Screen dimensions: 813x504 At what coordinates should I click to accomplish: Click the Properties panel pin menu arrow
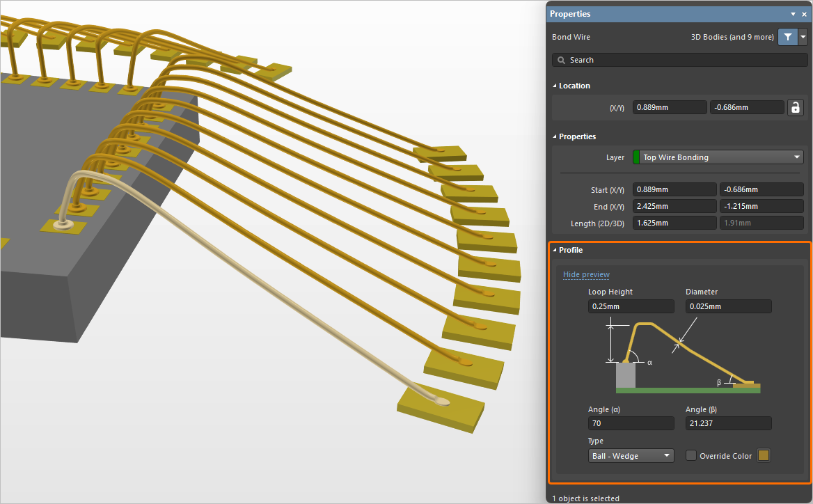click(x=793, y=14)
